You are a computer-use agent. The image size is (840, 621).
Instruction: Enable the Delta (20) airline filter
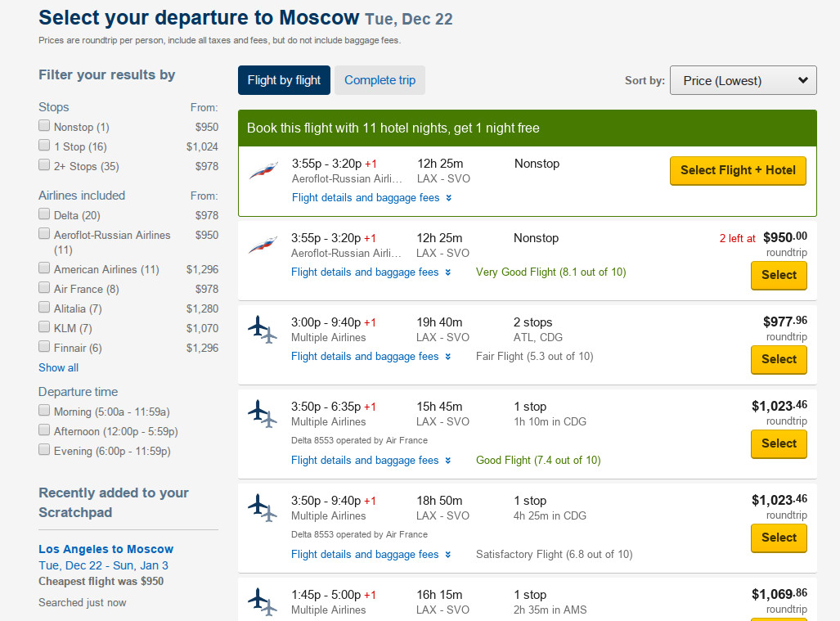click(x=44, y=214)
